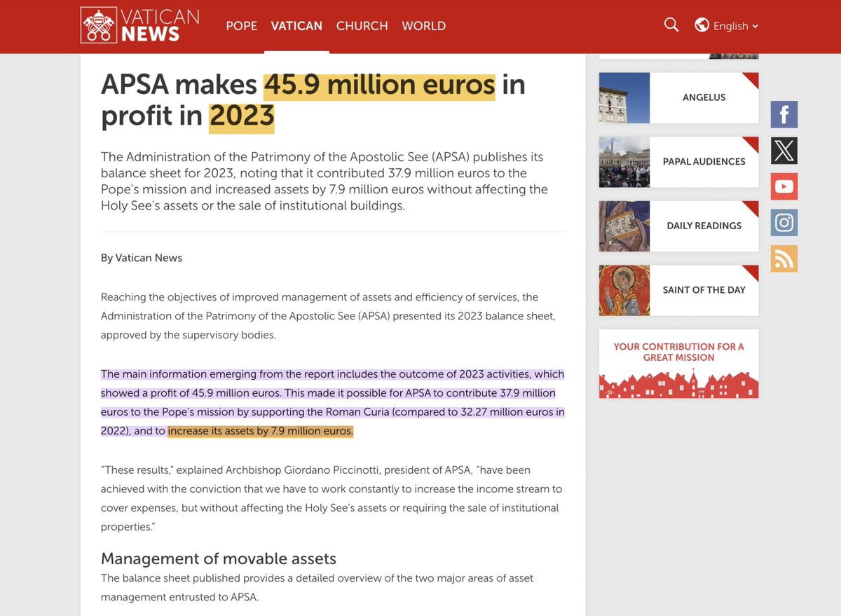Open the Instagram social icon

784,223
